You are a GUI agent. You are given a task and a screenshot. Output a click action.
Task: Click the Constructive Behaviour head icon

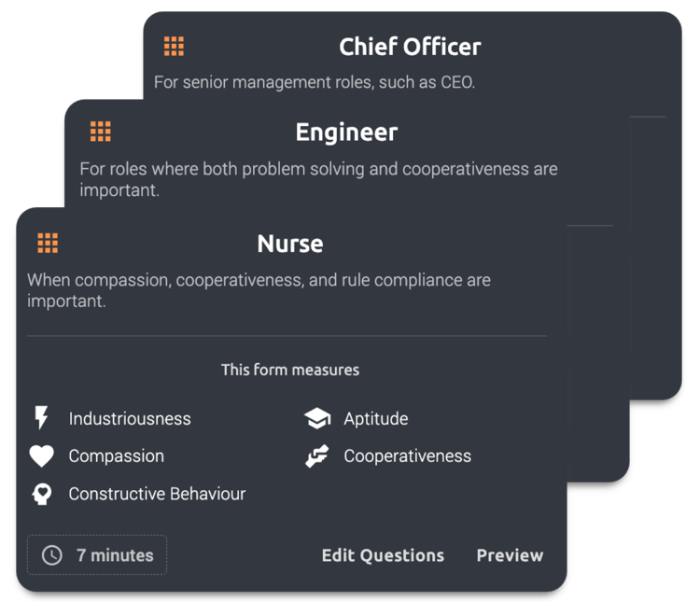pyautogui.click(x=41, y=494)
